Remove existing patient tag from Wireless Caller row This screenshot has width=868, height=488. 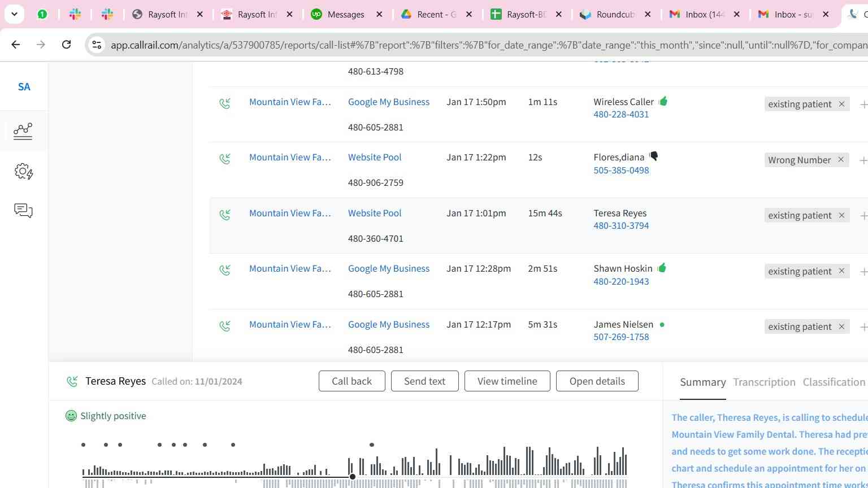click(x=841, y=104)
